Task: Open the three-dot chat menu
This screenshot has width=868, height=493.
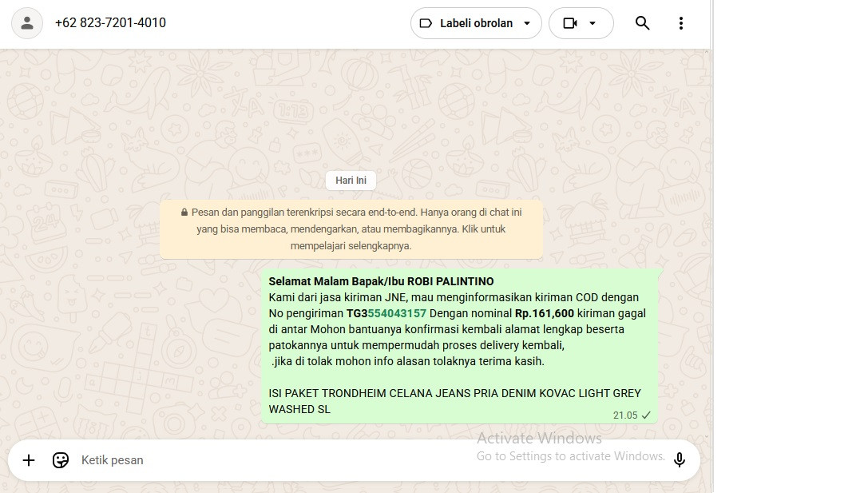Action: [x=681, y=23]
